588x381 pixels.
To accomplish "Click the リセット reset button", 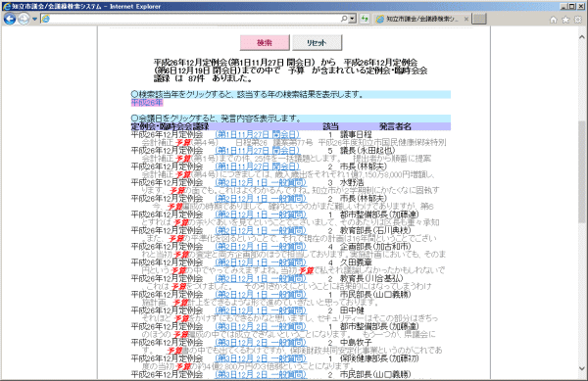I will 317,43.
